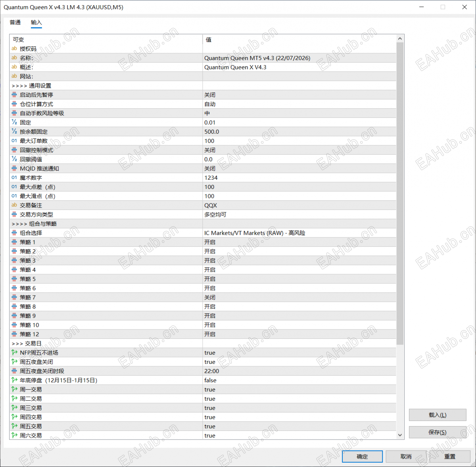
Task: Select the >>> 交易日 section row
Action: pyautogui.click(x=203, y=343)
